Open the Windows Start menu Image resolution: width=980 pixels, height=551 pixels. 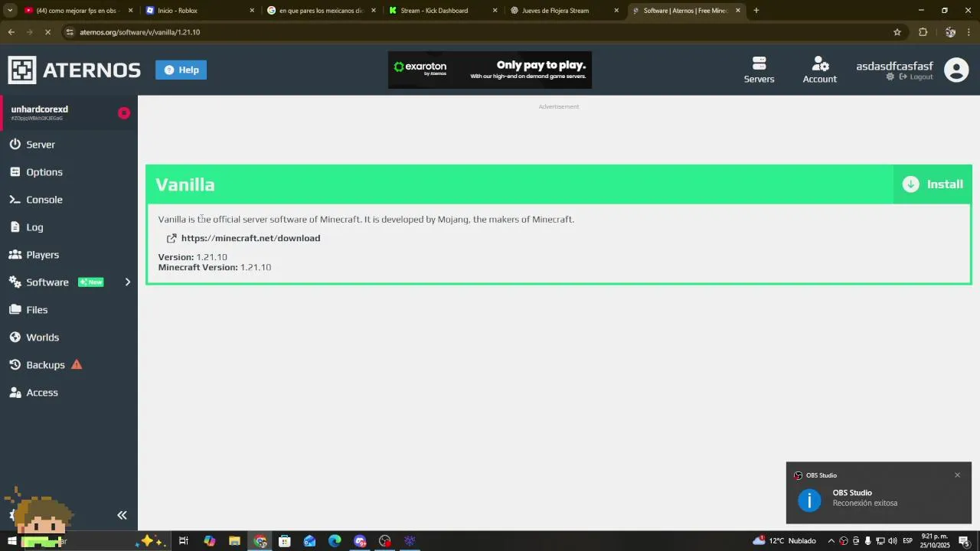pos(11,541)
